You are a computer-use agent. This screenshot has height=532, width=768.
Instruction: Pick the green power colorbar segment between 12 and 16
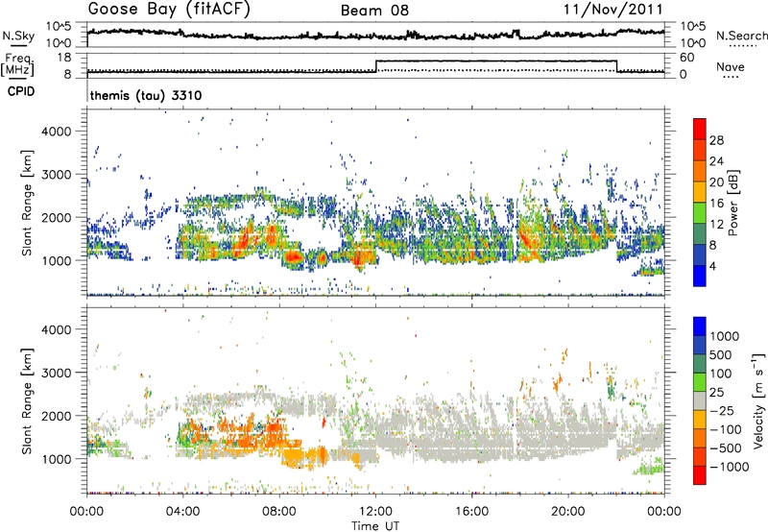click(700, 213)
